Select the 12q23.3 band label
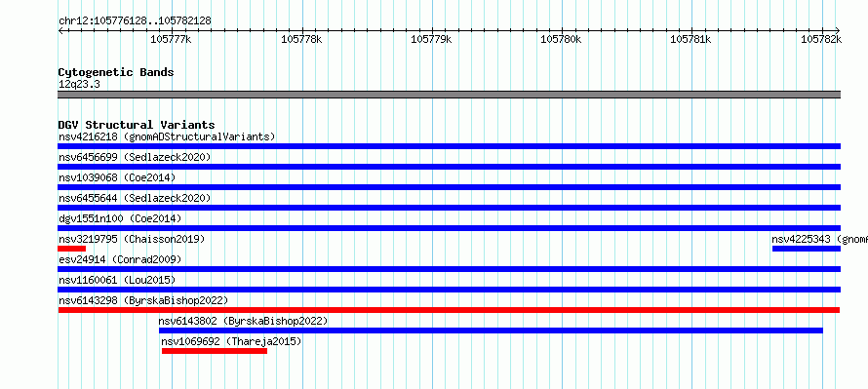This screenshot has height=389, width=868. (79, 85)
